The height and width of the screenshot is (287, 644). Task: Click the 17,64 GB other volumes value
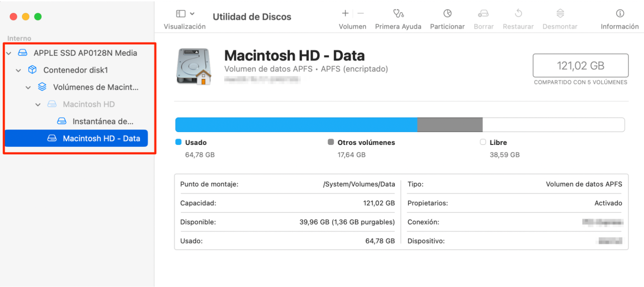[x=351, y=155]
